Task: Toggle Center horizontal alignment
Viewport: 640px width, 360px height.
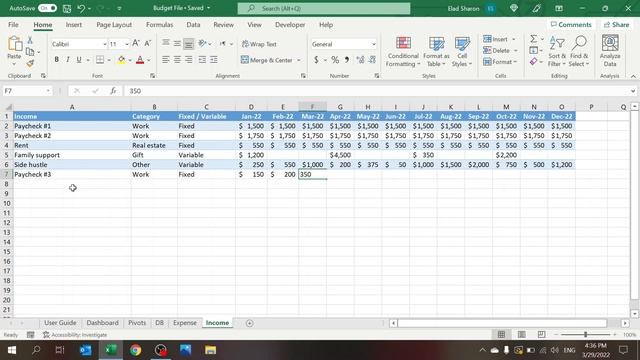Action: (177, 60)
